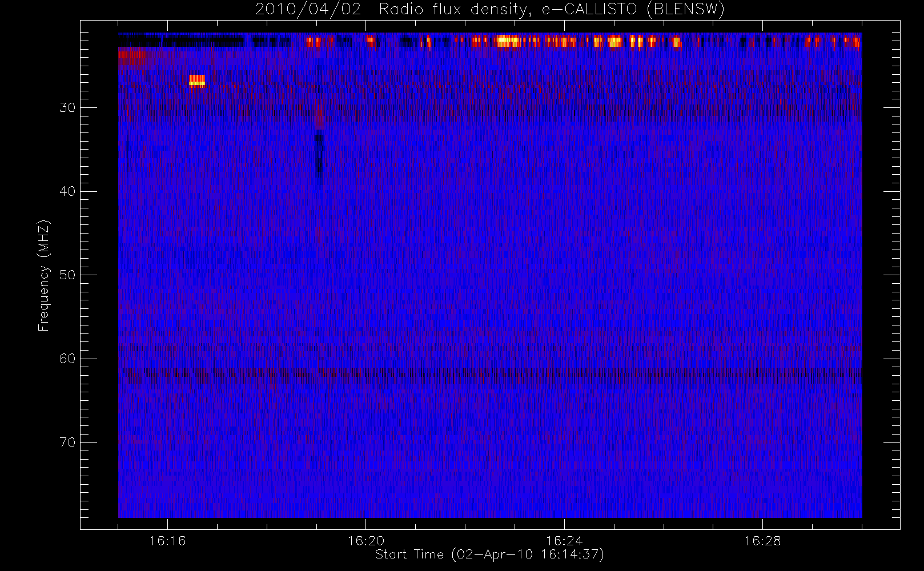Click the 16:20 time tick label
The width and height of the screenshot is (924, 571).
(x=365, y=541)
